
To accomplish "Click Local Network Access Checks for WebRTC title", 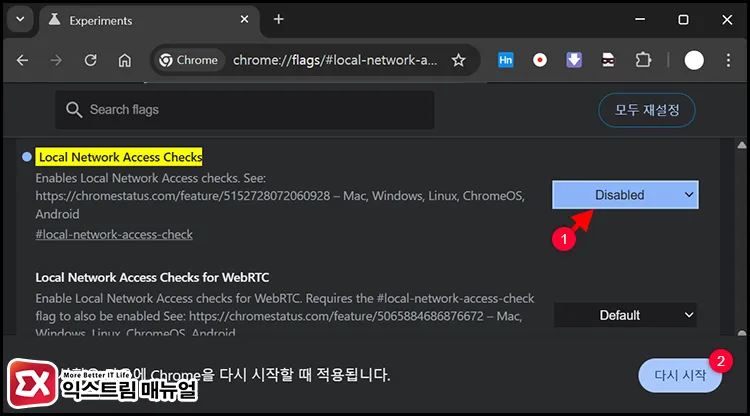I will (x=152, y=277).
